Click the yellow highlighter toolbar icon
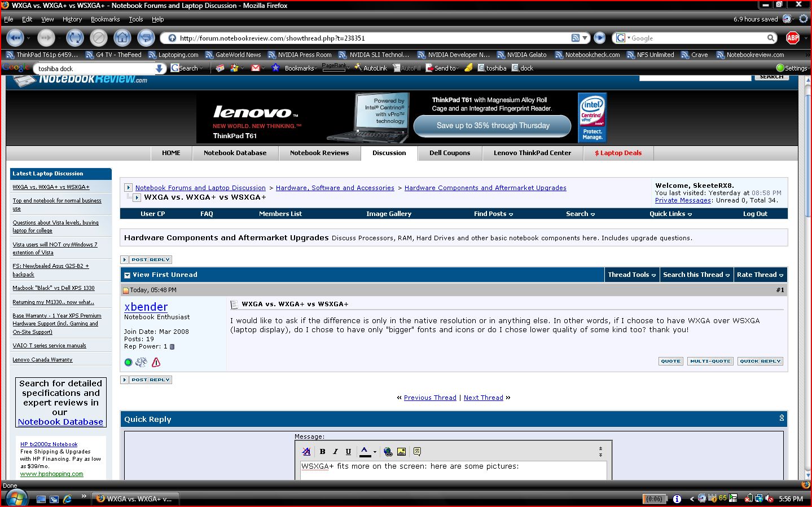 [468, 68]
